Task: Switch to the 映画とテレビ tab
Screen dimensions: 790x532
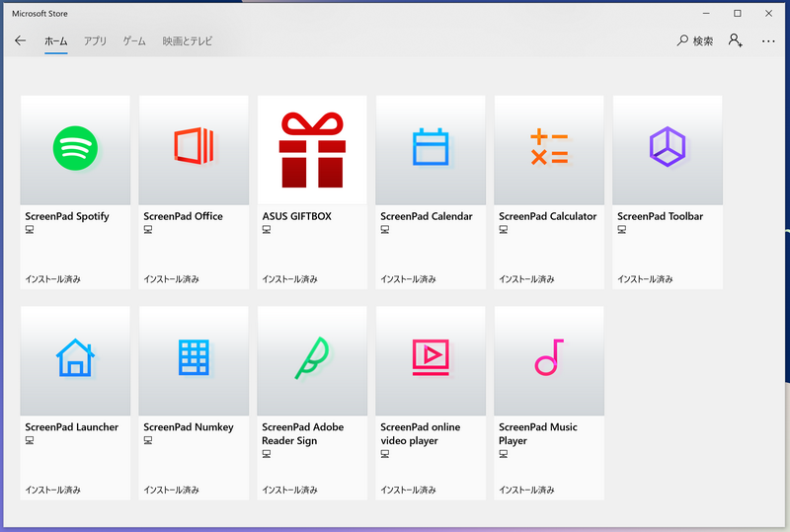Action: click(188, 41)
